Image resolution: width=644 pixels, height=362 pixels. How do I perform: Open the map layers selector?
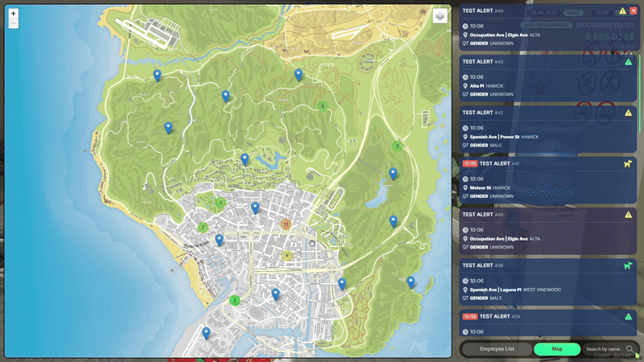[440, 16]
